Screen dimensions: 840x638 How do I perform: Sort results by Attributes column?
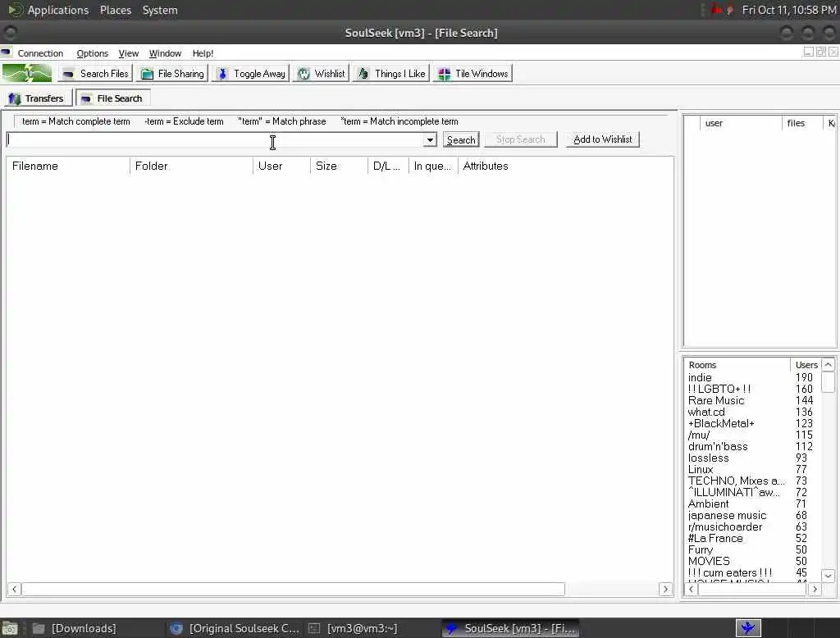click(x=486, y=166)
